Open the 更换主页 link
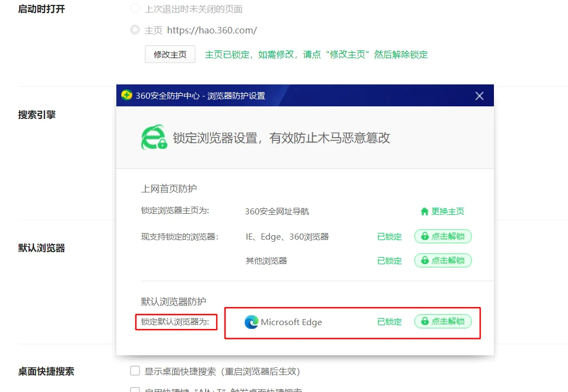Image resolution: width=568 pixels, height=392 pixels. coord(447,212)
